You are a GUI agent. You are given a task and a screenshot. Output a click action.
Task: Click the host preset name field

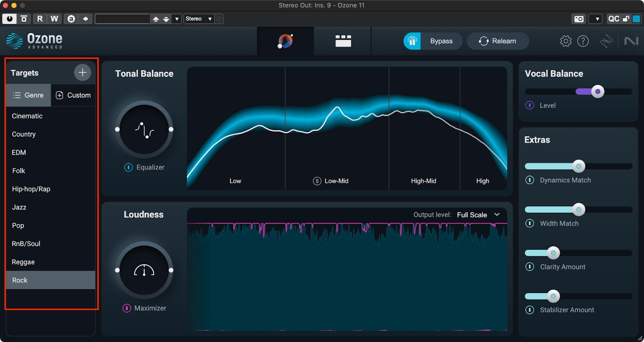pyautogui.click(x=122, y=19)
